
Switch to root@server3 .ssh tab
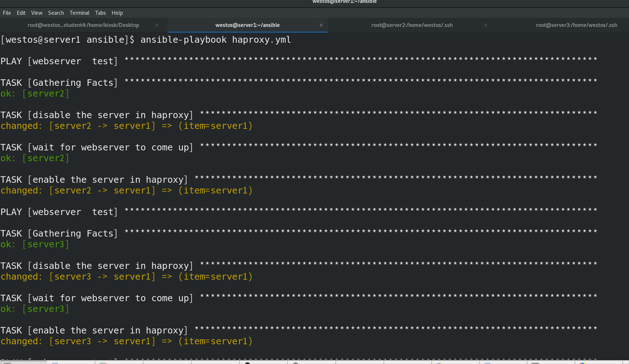[576, 25]
